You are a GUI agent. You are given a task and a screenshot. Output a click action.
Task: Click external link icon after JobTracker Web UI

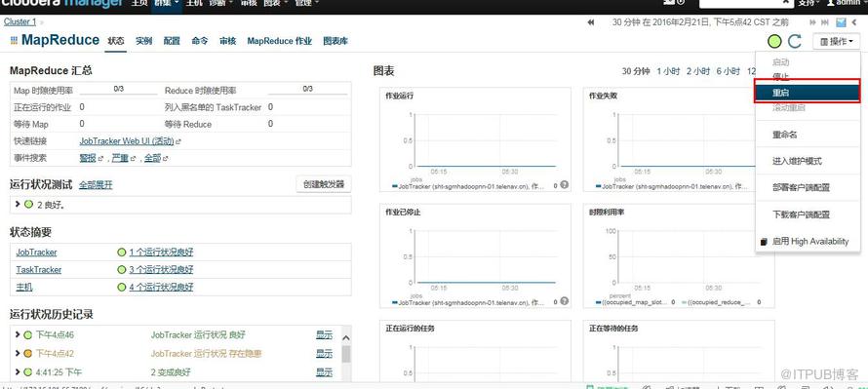coord(178,141)
